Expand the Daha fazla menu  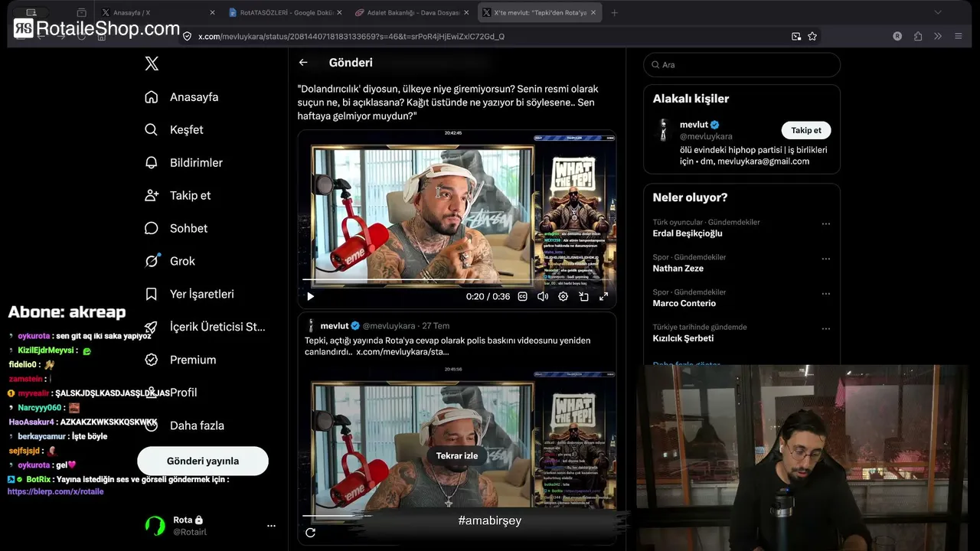pyautogui.click(x=197, y=425)
